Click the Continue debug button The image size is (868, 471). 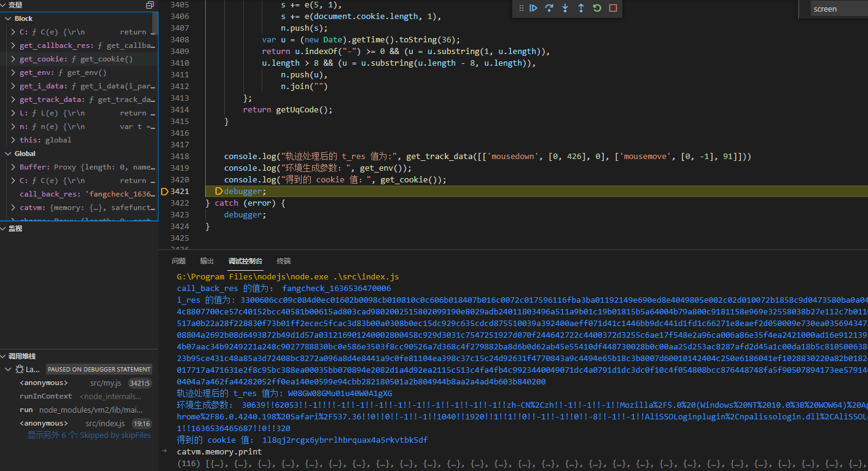tap(533, 8)
